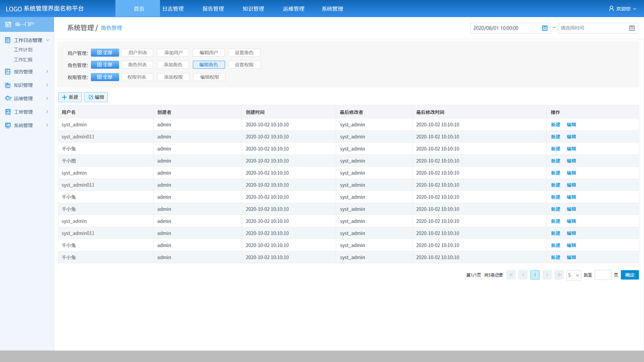Viewport: 644px width, 362px height.
Task: Click the 确定 pagination confirm button
Action: (x=630, y=275)
